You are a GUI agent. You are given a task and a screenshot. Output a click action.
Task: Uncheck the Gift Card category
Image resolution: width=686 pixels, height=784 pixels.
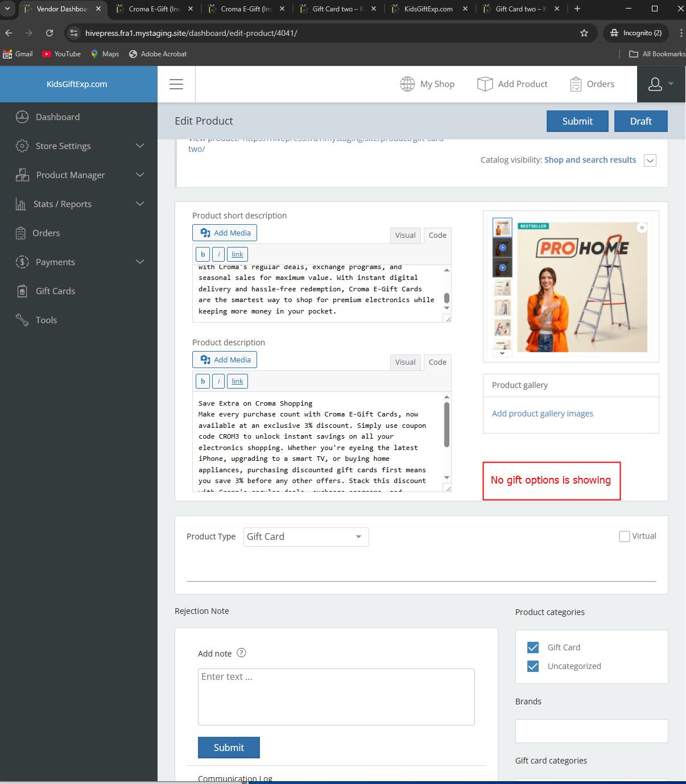[533, 647]
